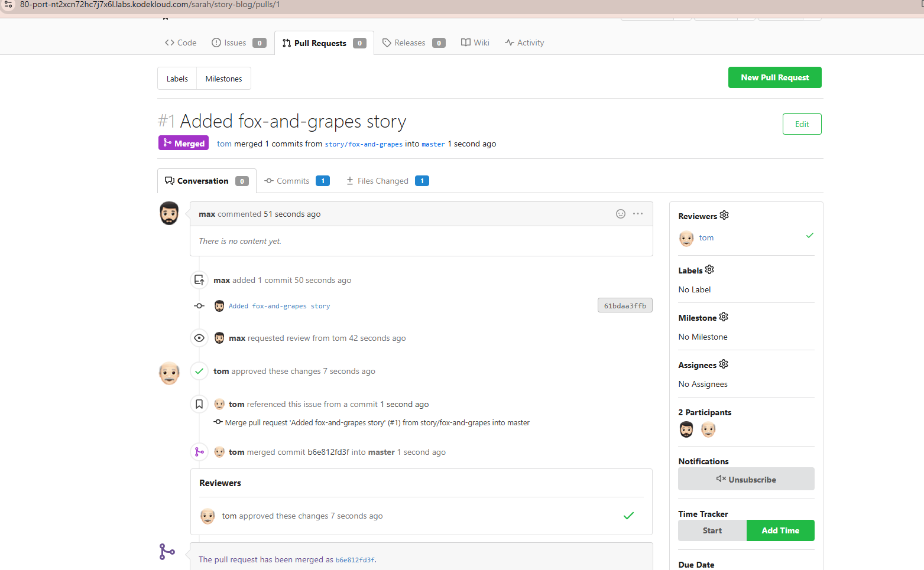The height and width of the screenshot is (570, 924).
Task: Open the 'Added fox-and-grapes story' commit link
Action: point(279,306)
